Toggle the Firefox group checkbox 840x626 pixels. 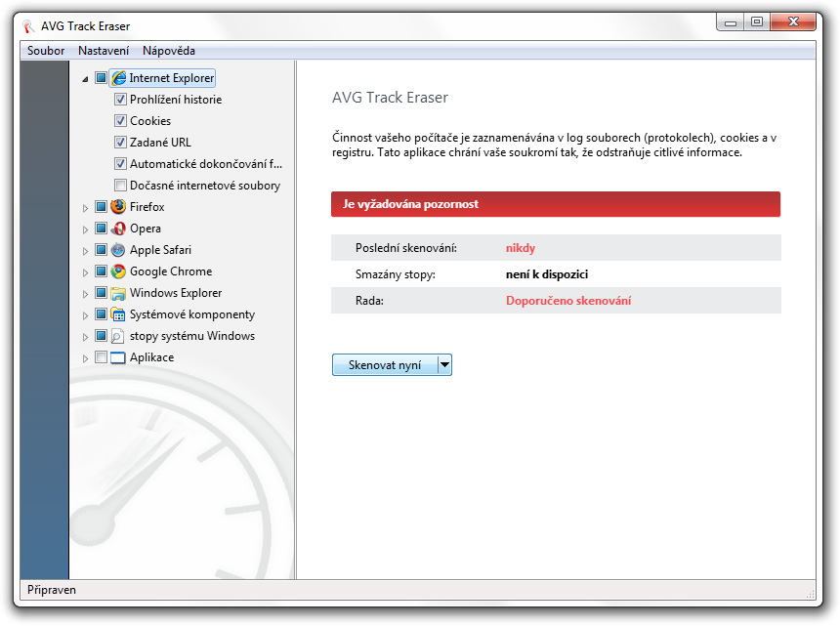[101, 207]
